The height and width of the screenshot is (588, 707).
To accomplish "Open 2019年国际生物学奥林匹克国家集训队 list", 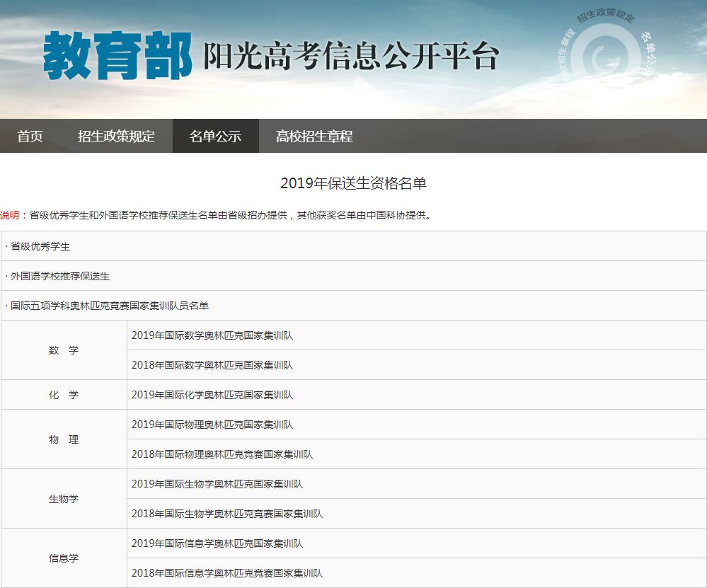I will click(x=217, y=484).
